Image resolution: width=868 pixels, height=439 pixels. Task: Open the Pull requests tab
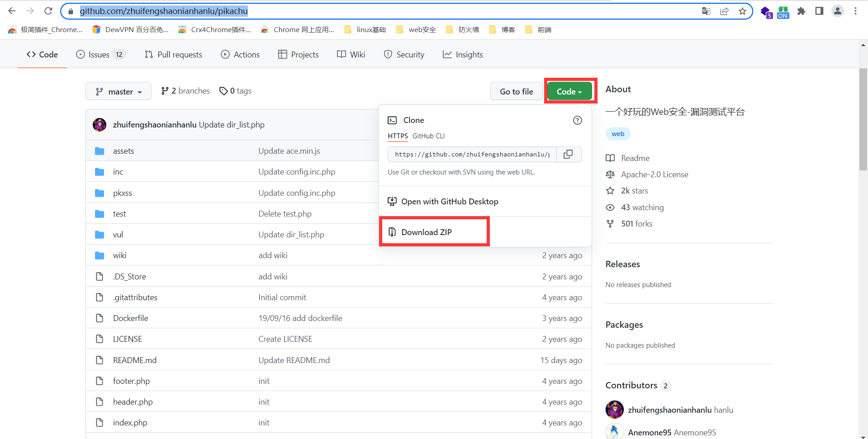pos(173,55)
